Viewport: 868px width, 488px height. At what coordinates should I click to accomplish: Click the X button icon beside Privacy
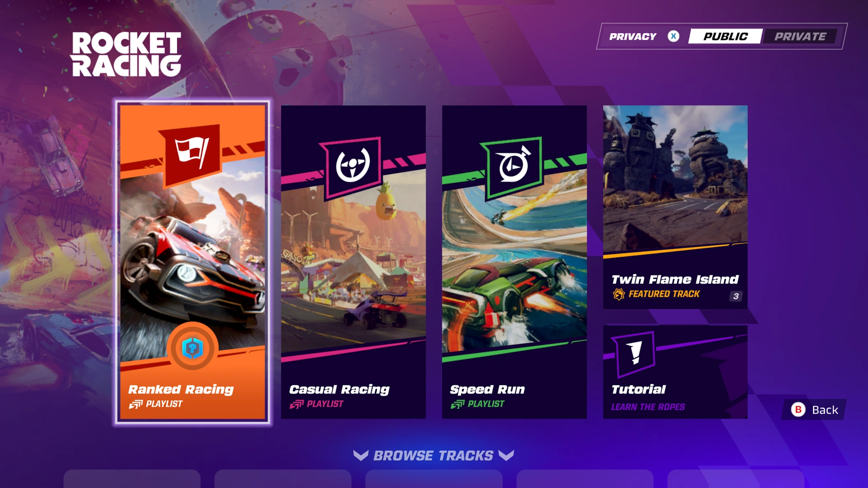coord(674,36)
